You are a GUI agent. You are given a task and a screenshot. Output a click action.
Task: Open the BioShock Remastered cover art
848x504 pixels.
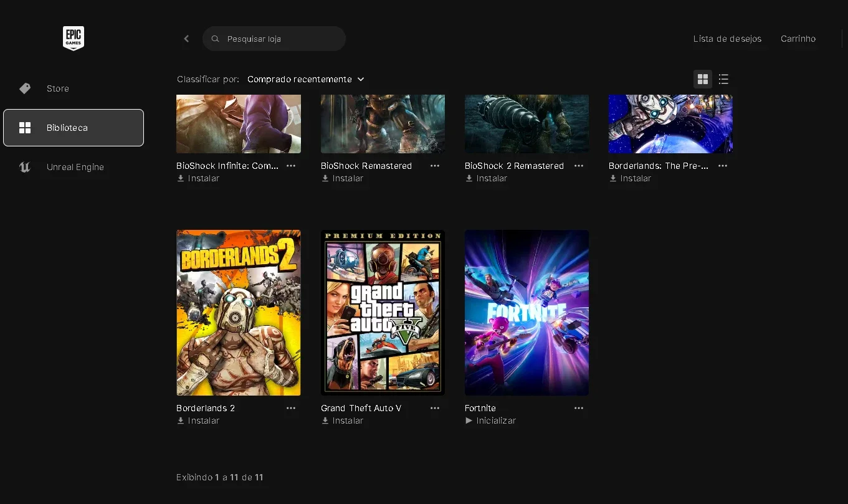(x=383, y=124)
